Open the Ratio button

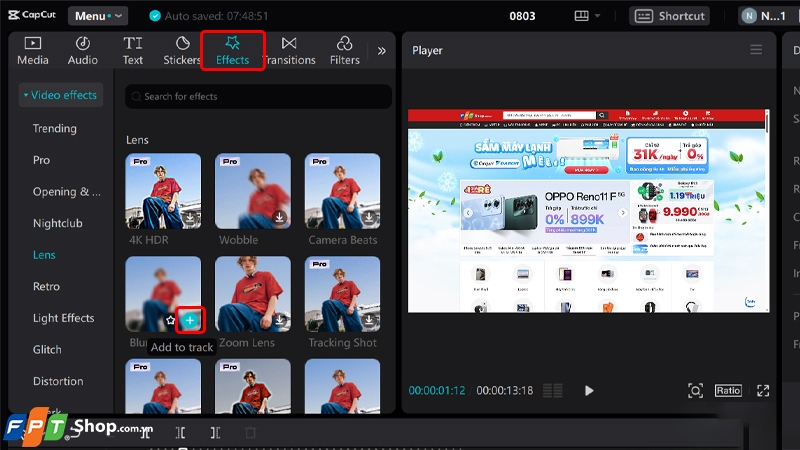[728, 391]
